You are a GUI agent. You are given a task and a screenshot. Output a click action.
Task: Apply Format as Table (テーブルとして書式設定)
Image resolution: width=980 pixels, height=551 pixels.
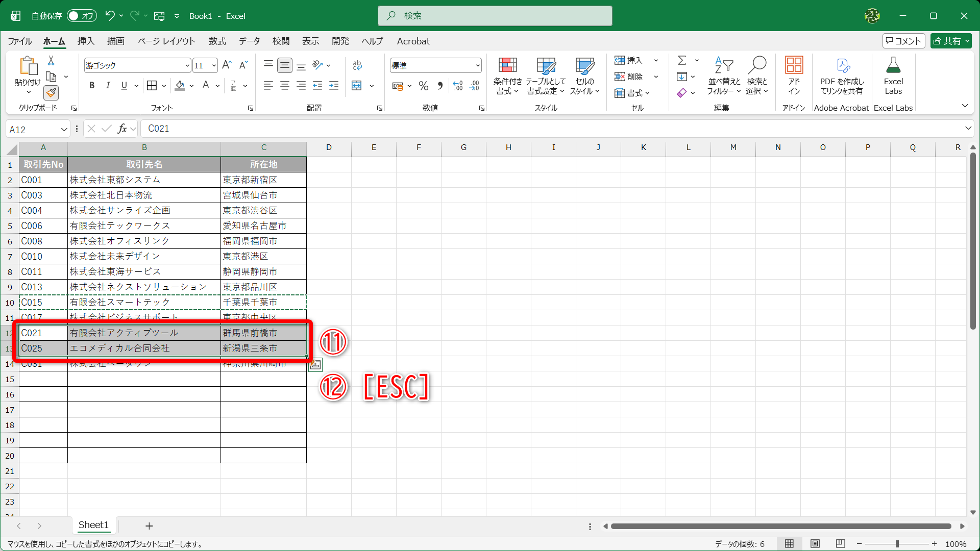coord(545,76)
